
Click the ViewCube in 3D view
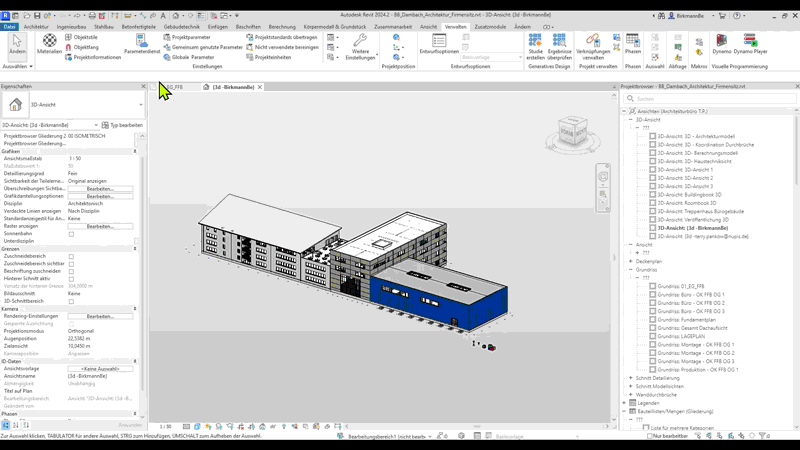[x=569, y=128]
